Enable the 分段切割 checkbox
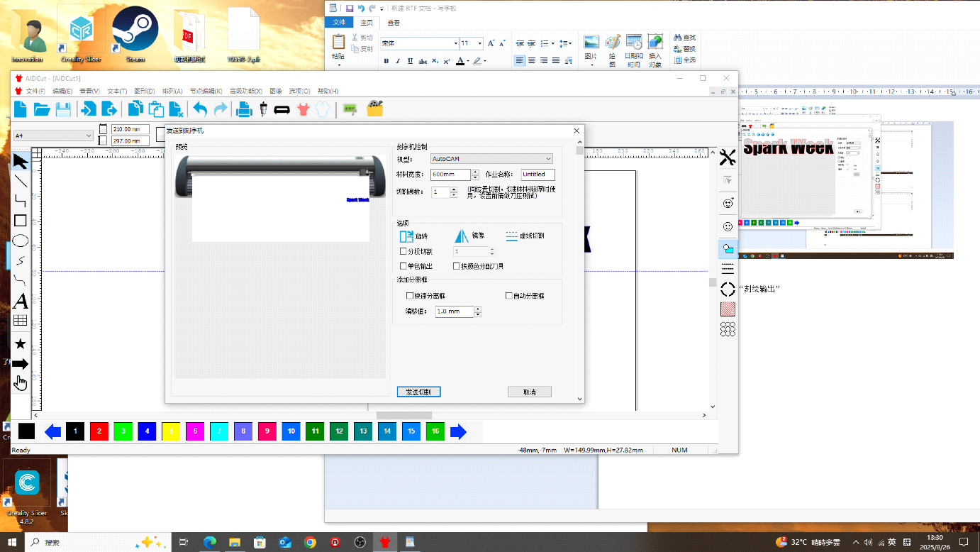Image resolution: width=980 pixels, height=552 pixels. tap(403, 251)
